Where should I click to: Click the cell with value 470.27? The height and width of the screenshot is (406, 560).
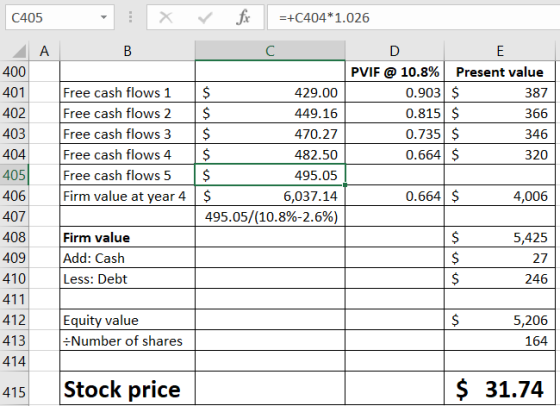pos(270,134)
